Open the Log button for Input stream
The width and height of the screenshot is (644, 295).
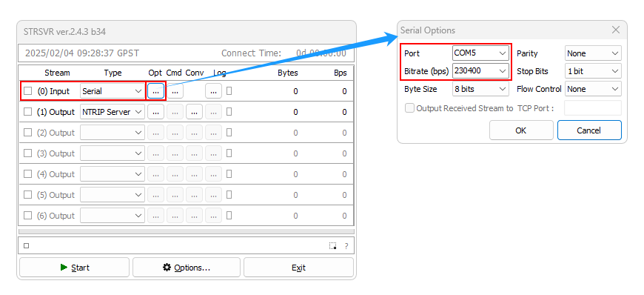click(x=214, y=91)
